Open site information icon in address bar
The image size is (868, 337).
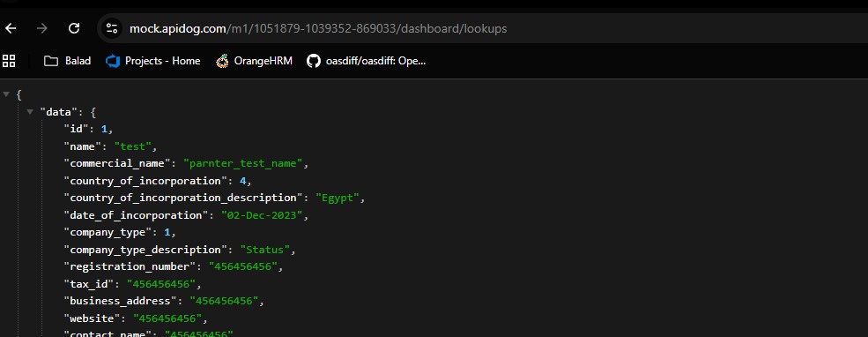(112, 28)
